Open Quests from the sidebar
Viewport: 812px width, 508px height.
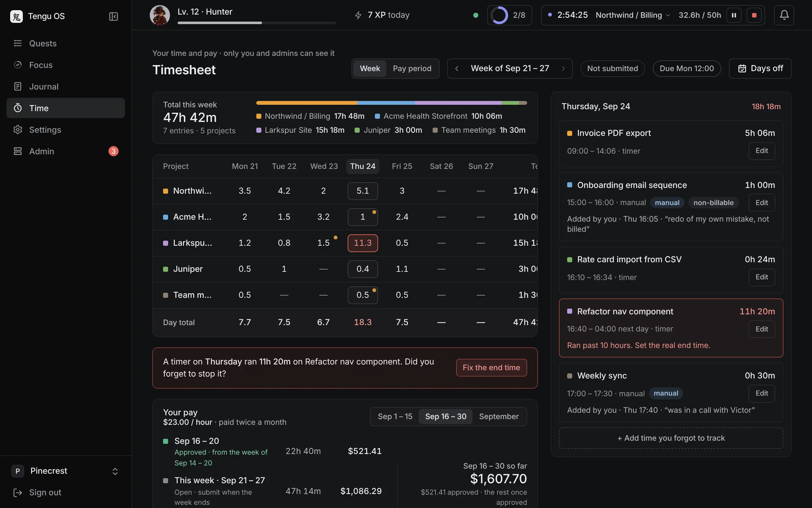click(x=65, y=43)
